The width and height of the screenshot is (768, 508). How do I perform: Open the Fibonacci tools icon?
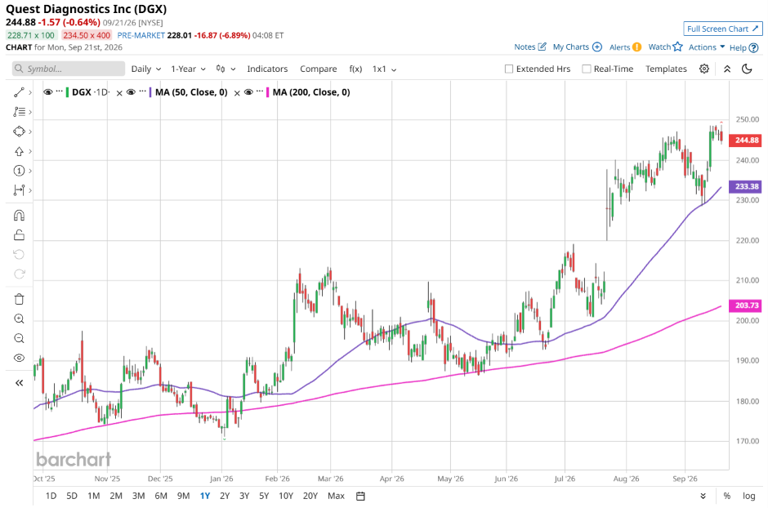pos(19,112)
